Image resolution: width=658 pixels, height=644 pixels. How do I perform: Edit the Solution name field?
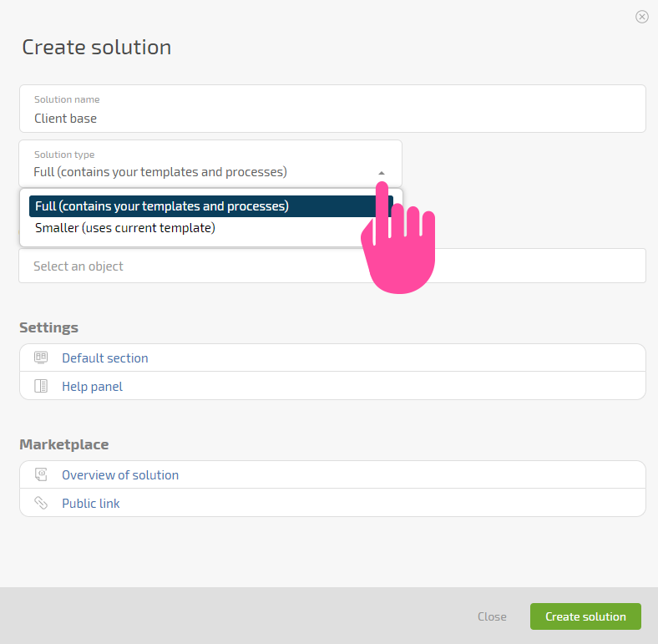click(332, 109)
